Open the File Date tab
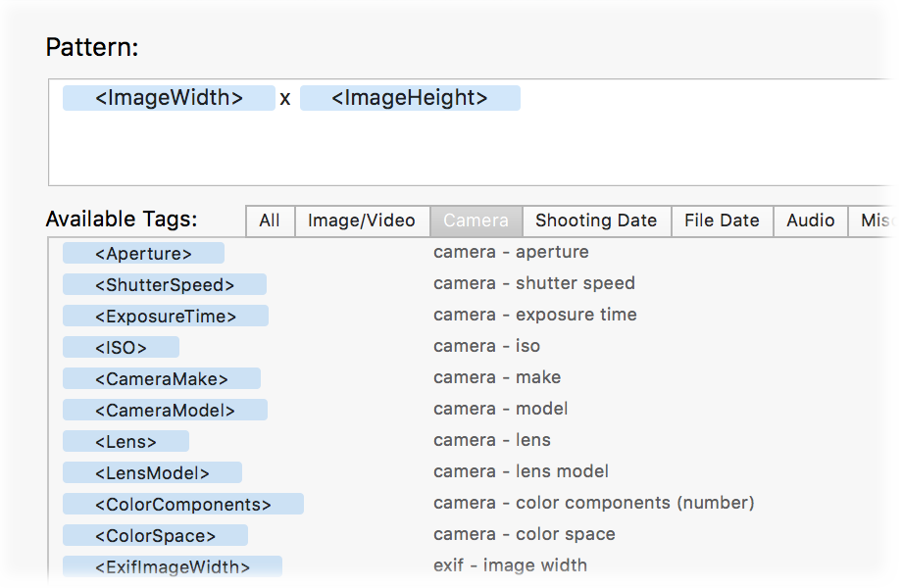Viewport: 902px width, 588px height. [722, 220]
